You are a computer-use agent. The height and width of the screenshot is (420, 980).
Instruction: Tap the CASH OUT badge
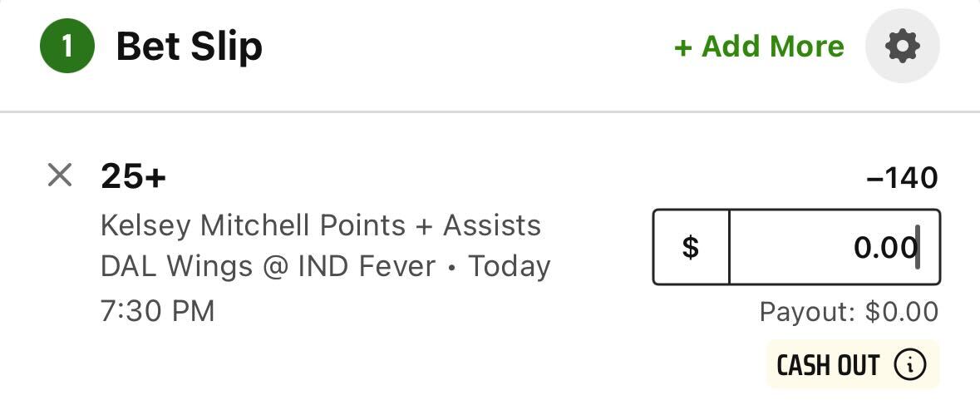853,365
